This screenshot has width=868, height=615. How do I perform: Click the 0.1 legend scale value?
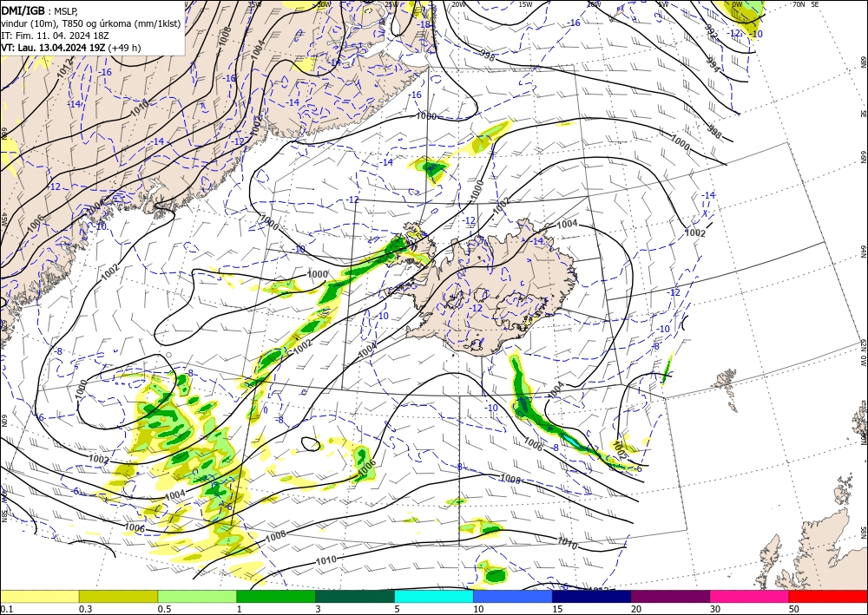pos(5,609)
